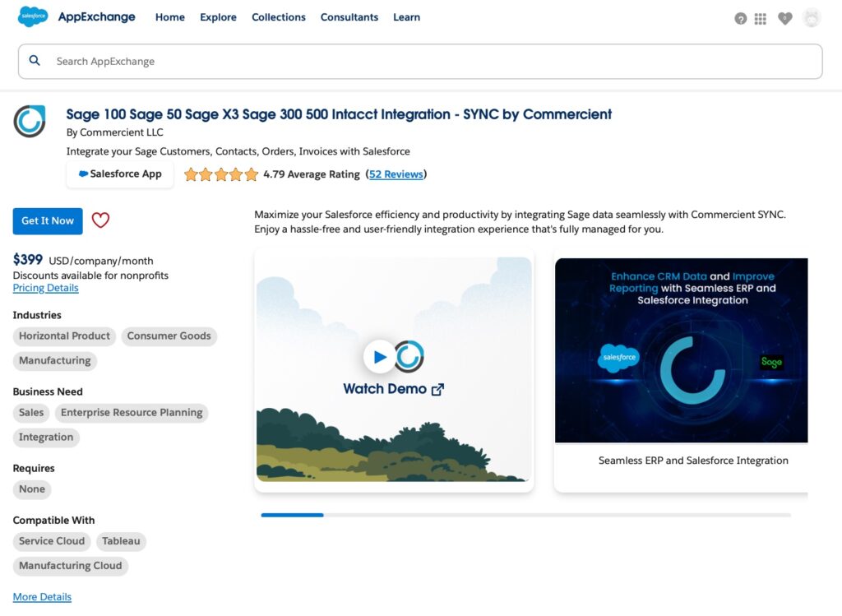Open the More Details link
Screen dimensions: 842x616
(42, 596)
